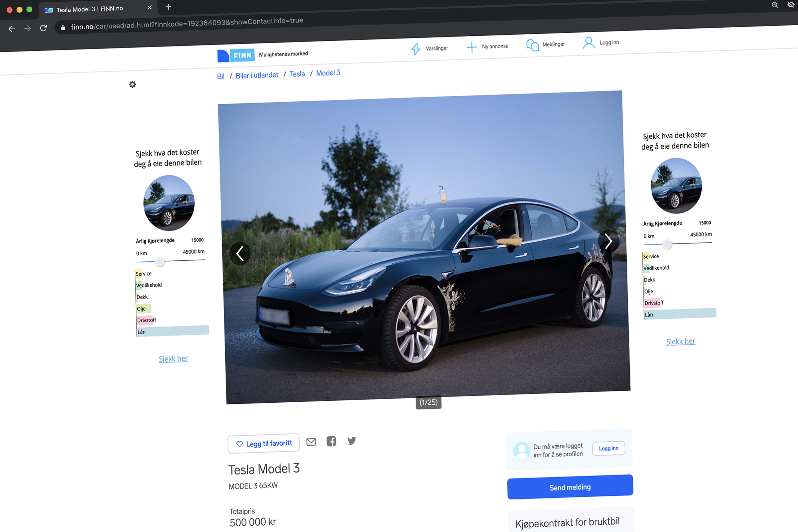The height and width of the screenshot is (532, 798).
Task: Share the ad on Facebook
Action: (x=331, y=441)
